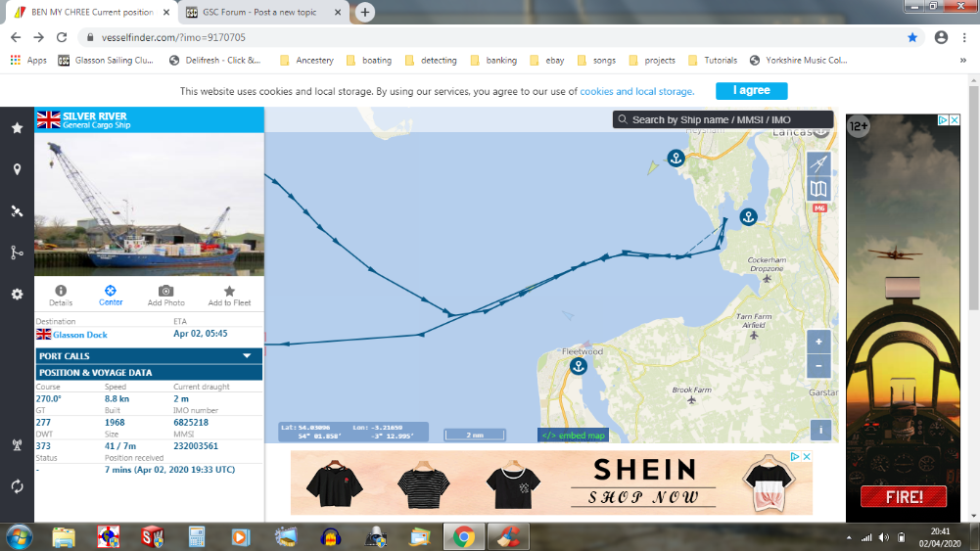Open favorites star in left sidebar
Image resolution: width=980 pixels, height=551 pixels.
point(17,128)
